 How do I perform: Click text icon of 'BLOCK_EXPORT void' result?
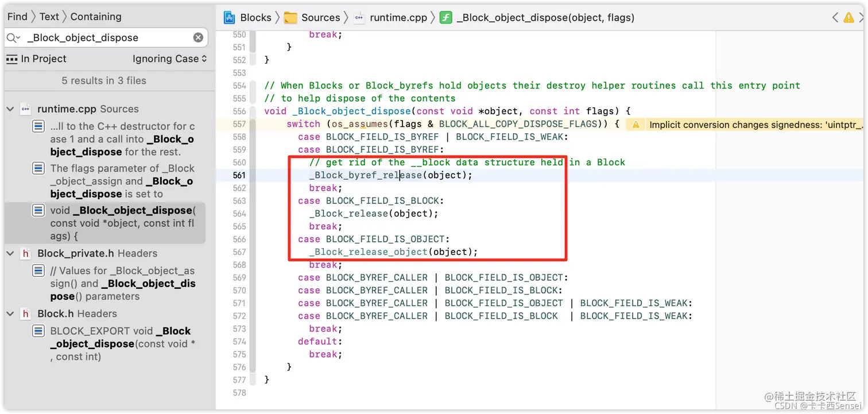point(38,331)
